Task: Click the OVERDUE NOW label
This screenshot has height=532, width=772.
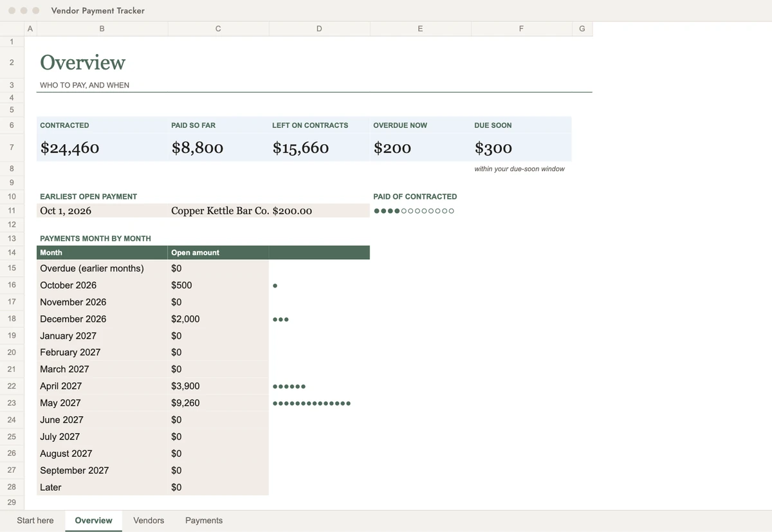Action: tap(400, 125)
